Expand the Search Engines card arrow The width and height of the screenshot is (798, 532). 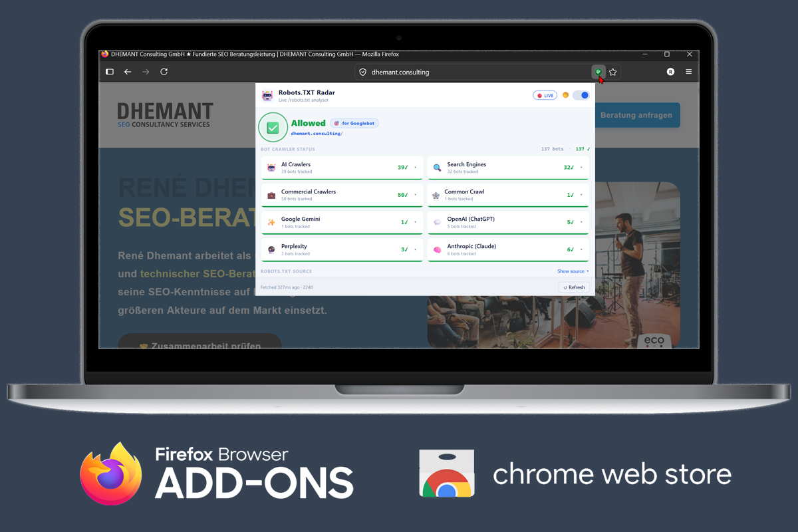581,168
